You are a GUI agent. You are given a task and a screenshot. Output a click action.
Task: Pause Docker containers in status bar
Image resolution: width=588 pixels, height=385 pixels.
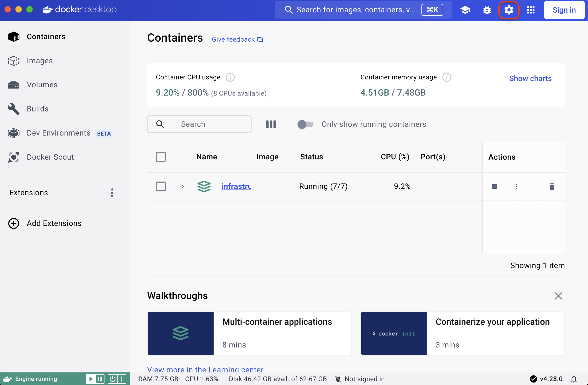click(x=100, y=379)
